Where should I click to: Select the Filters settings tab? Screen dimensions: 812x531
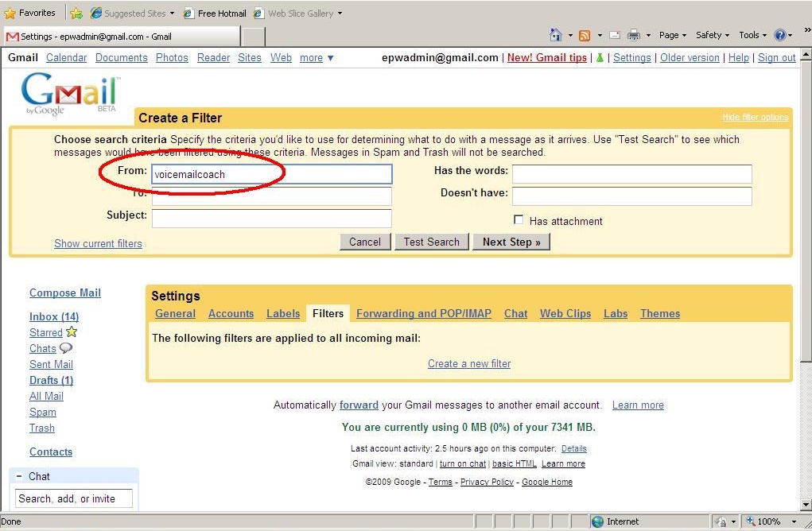click(x=328, y=313)
